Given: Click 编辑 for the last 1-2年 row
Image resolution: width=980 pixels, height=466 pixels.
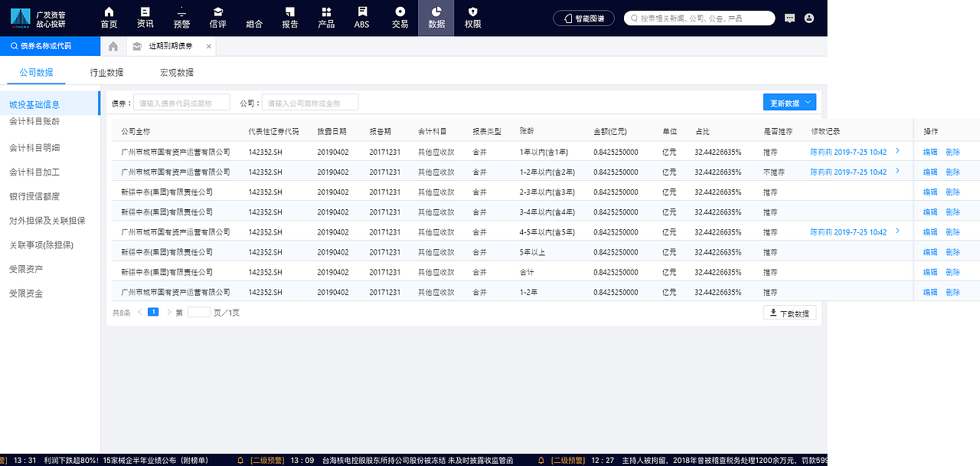Looking at the screenshot, I should click(930, 292).
